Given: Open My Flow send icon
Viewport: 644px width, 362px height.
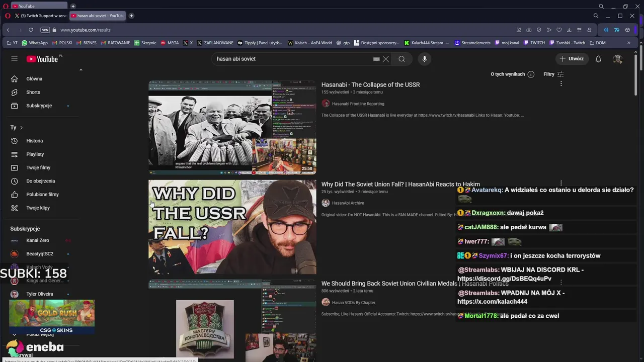Looking at the screenshot, I should 549,30.
